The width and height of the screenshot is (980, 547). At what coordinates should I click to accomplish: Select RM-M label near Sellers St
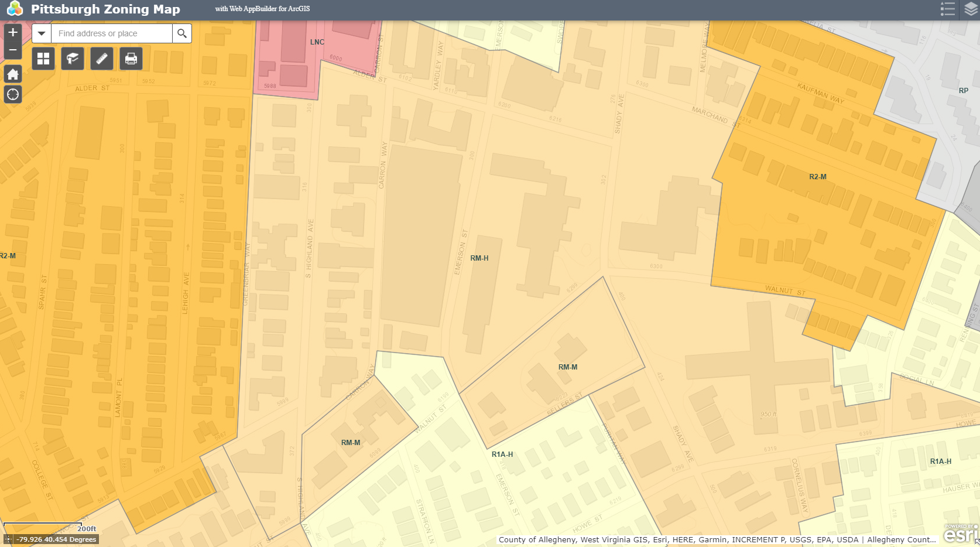(568, 367)
